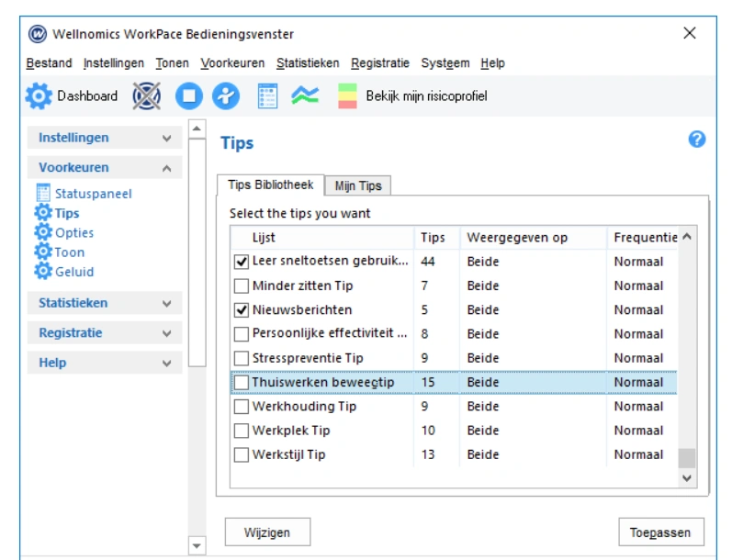
Task: Click the Tips column header
Action: pos(437,238)
